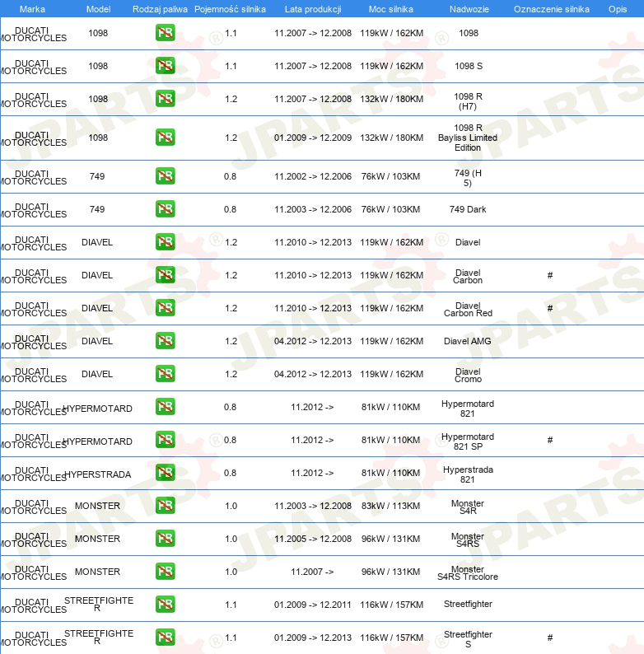
Task: Click the 11.2003 -> 12.2006 production years cell
Action: coord(313,209)
